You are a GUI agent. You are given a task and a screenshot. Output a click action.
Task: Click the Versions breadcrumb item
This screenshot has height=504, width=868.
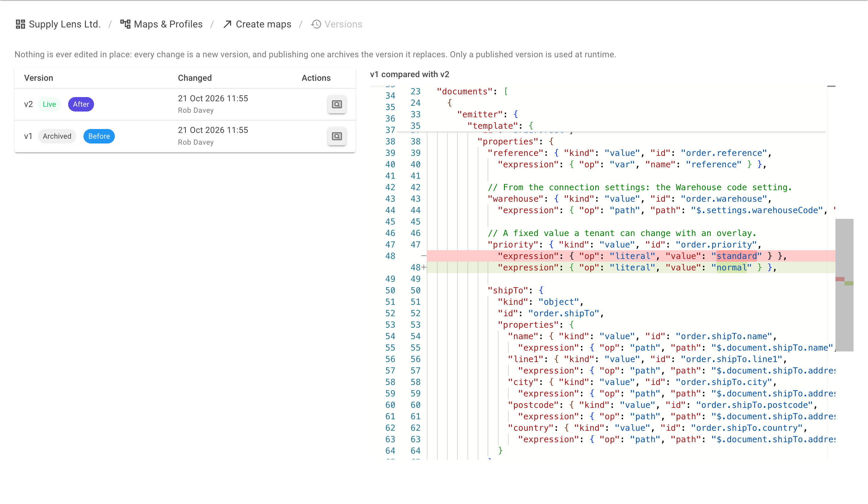pos(337,24)
